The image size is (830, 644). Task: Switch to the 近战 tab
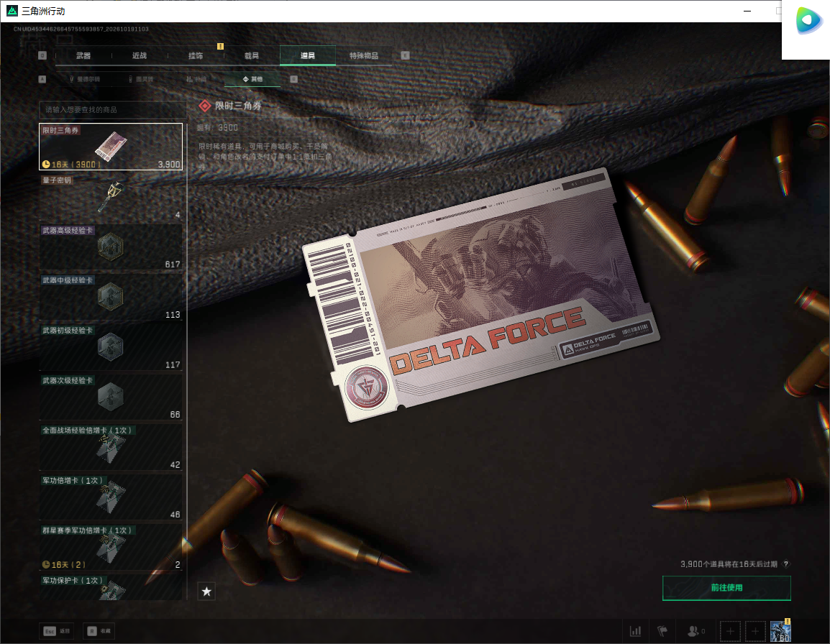(140, 55)
